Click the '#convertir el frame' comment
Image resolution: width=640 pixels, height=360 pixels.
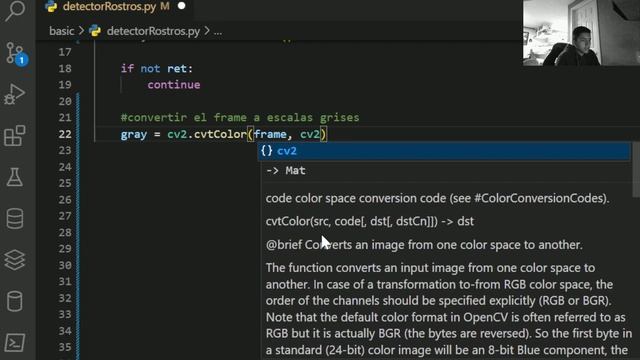pyautogui.click(x=240, y=118)
